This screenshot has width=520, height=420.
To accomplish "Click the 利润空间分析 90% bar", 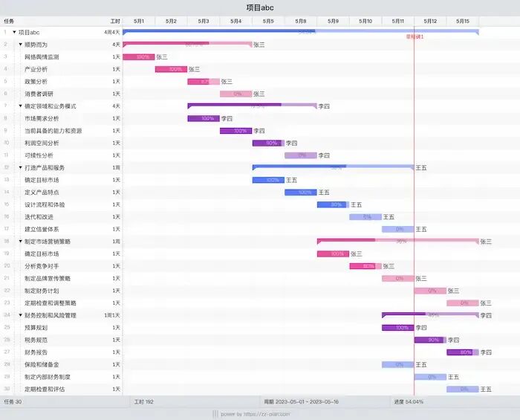I will [x=268, y=143].
